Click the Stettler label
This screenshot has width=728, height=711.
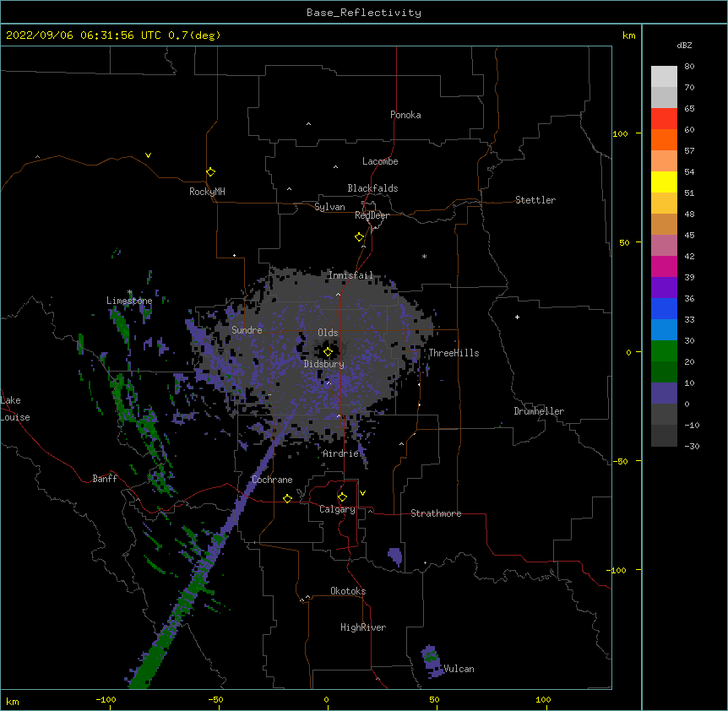click(535, 200)
